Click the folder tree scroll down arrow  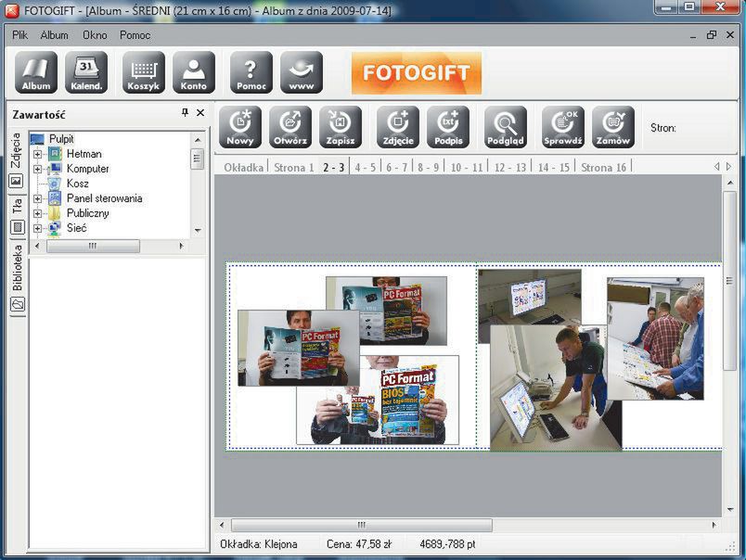[x=198, y=231]
